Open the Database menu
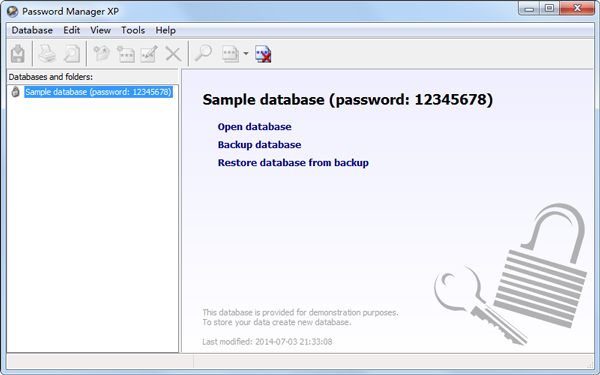600x375 pixels. tap(32, 30)
